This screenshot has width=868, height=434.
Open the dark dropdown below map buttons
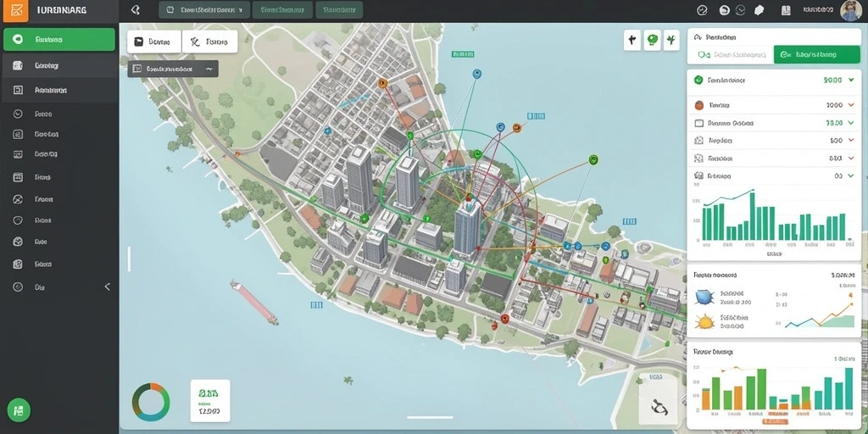173,70
